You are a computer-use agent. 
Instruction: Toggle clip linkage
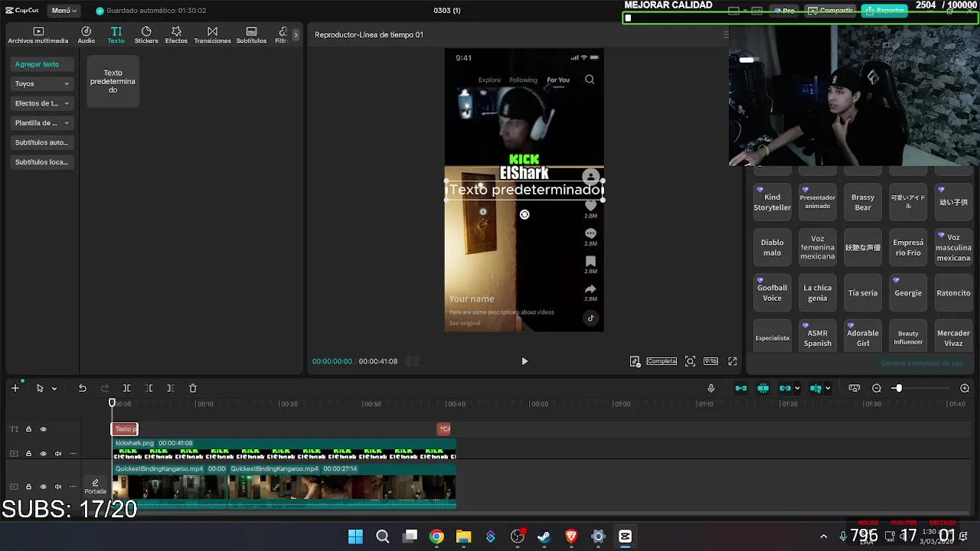click(786, 388)
